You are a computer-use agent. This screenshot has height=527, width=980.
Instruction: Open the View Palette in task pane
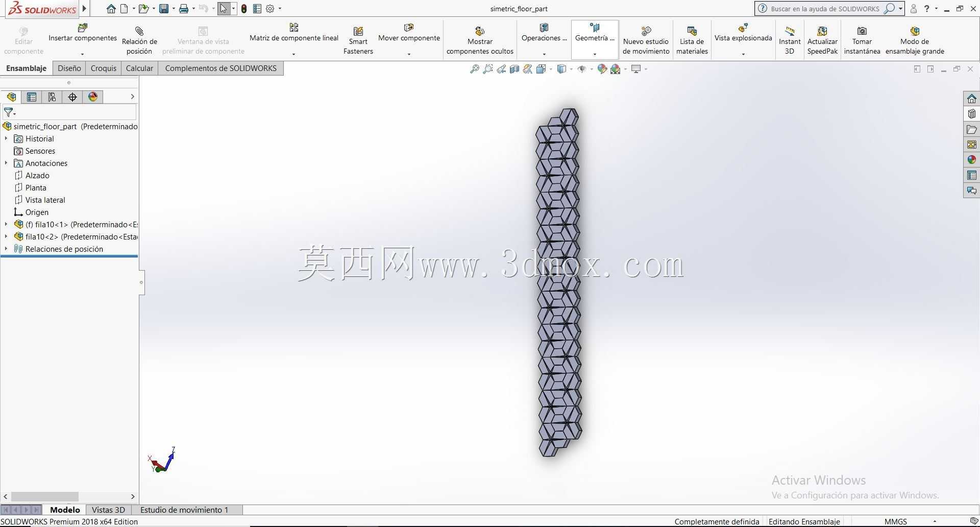coord(971,145)
